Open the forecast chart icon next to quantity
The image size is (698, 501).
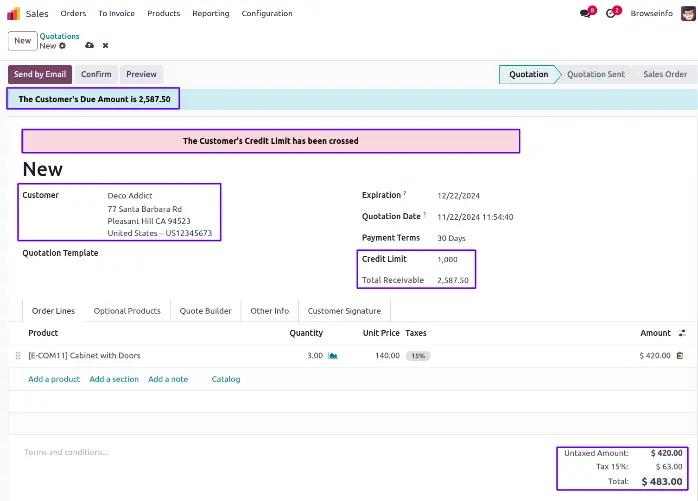pos(333,355)
